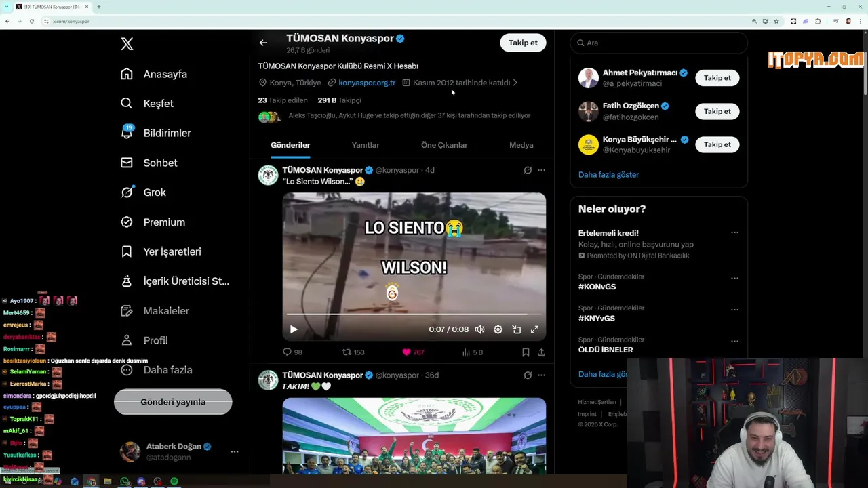Screen dimensions: 868x488
Task: Expand Kasım 2012 join date chevron
Action: [x=515, y=83]
